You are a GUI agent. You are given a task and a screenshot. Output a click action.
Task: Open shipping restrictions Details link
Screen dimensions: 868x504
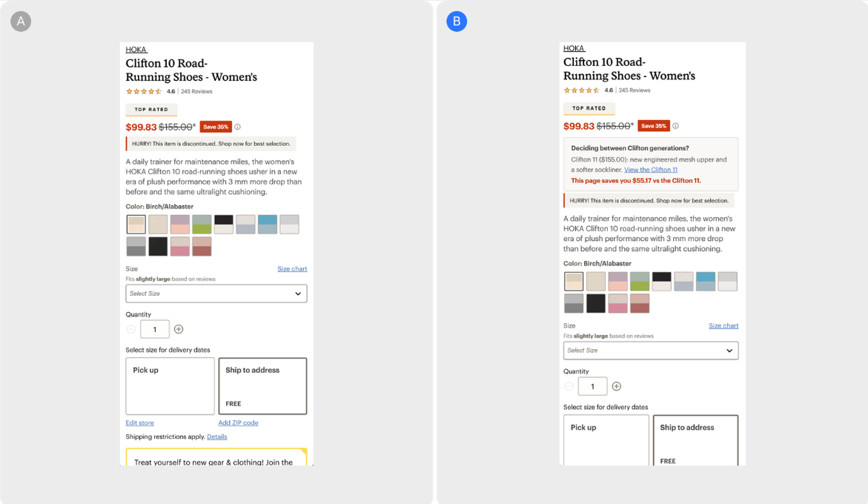click(x=217, y=437)
